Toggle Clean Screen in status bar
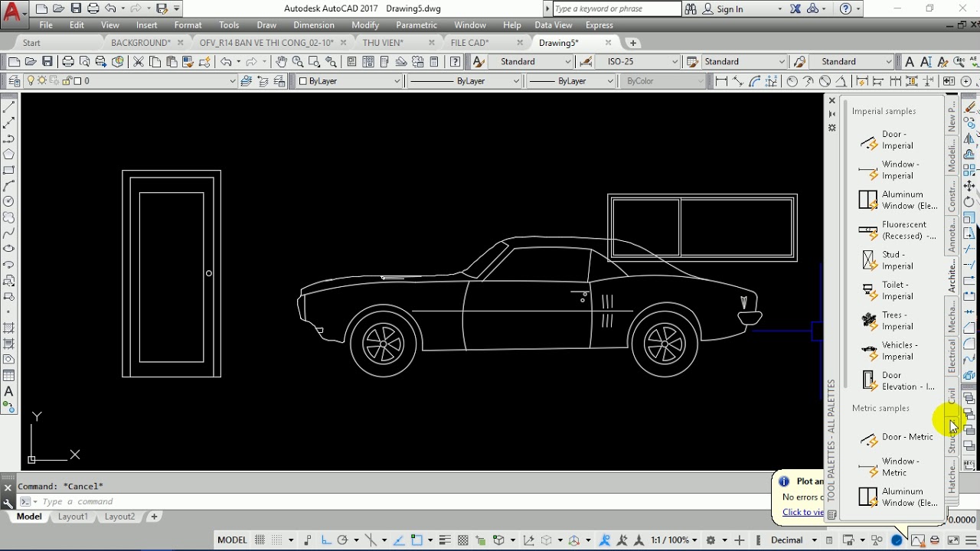This screenshot has height=551, width=980. point(952,540)
